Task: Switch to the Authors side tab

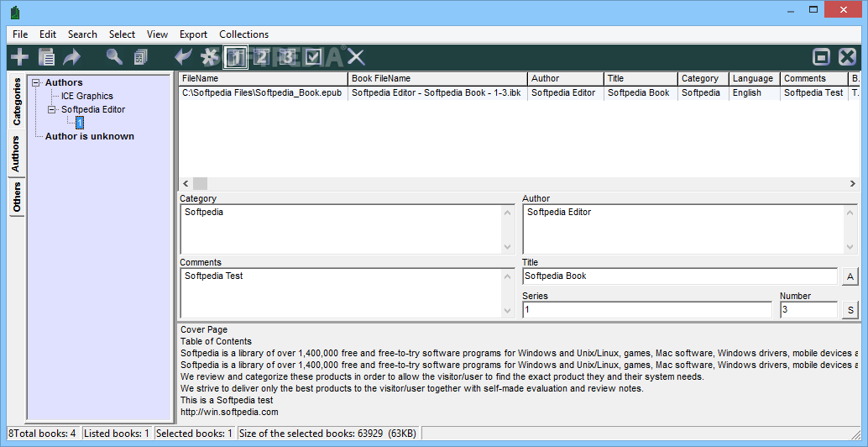Action: pos(16,154)
